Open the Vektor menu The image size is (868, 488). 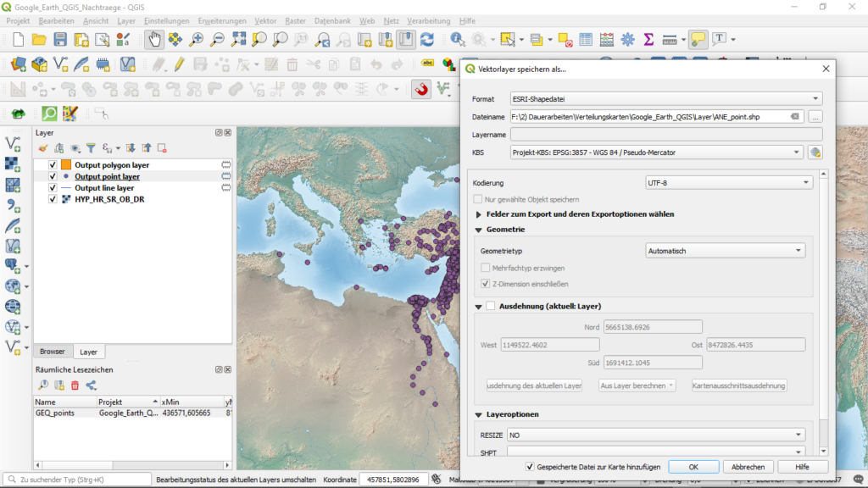click(265, 20)
